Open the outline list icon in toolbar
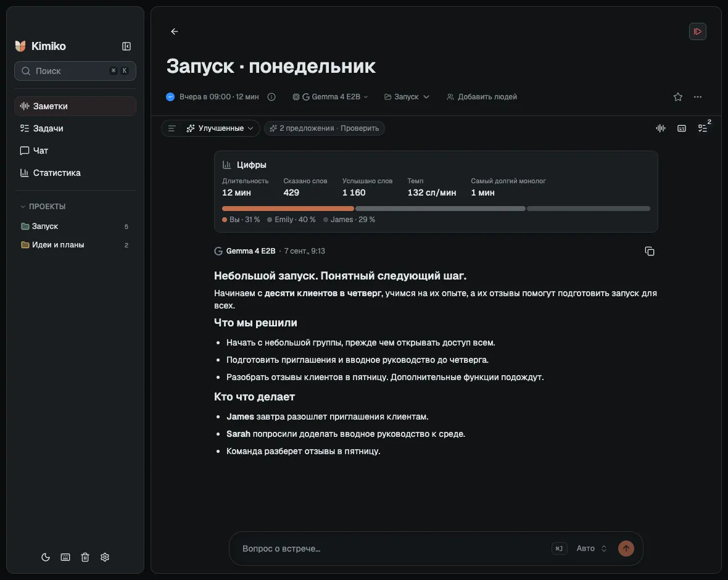Image resolution: width=728 pixels, height=580 pixels. coord(172,128)
